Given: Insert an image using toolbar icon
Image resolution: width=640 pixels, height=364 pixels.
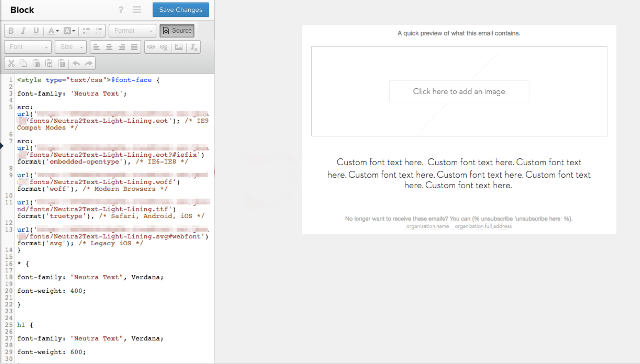Looking at the screenshot, I should tap(178, 47).
